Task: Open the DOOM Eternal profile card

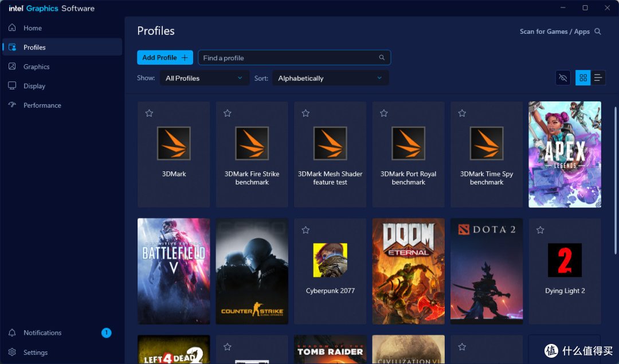Action: pyautogui.click(x=408, y=271)
